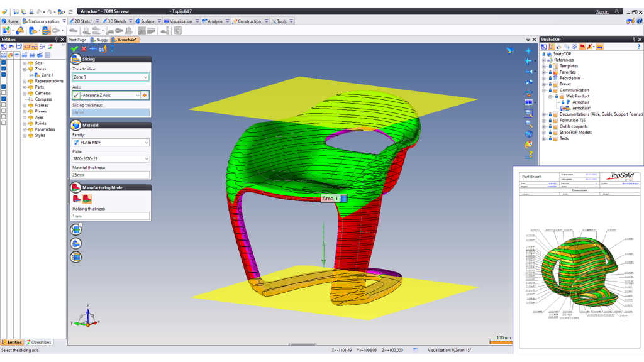Click the bird-shaped icon at viewport top right

pos(510,50)
